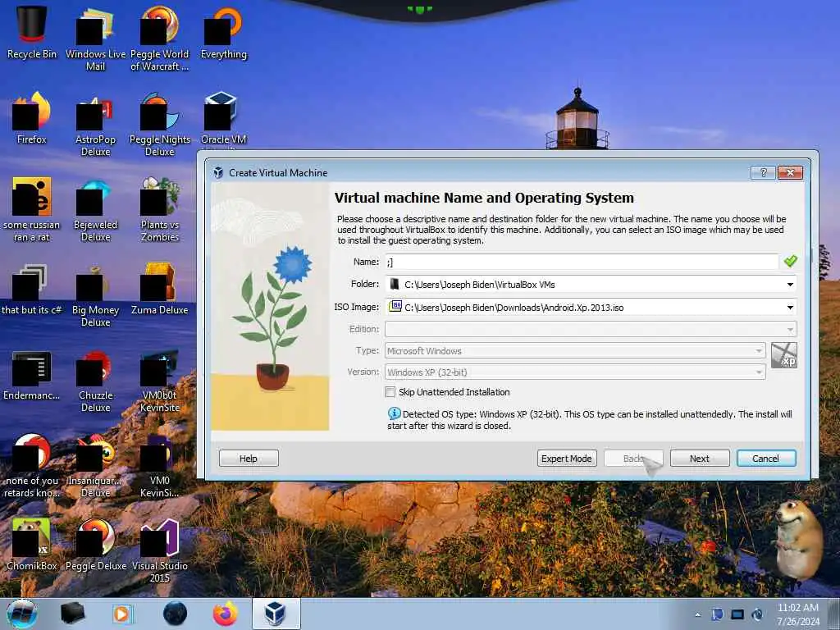
Task: Open the black box taskbar icon
Action: tap(73, 614)
